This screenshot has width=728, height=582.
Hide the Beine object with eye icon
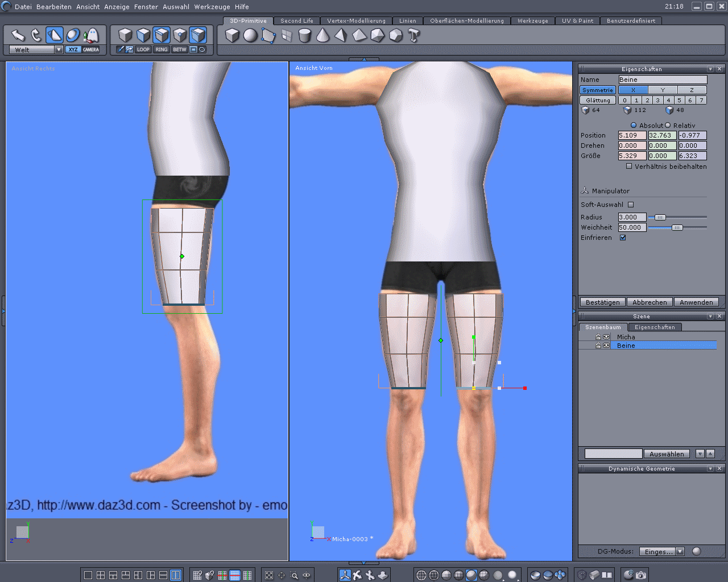(606, 346)
